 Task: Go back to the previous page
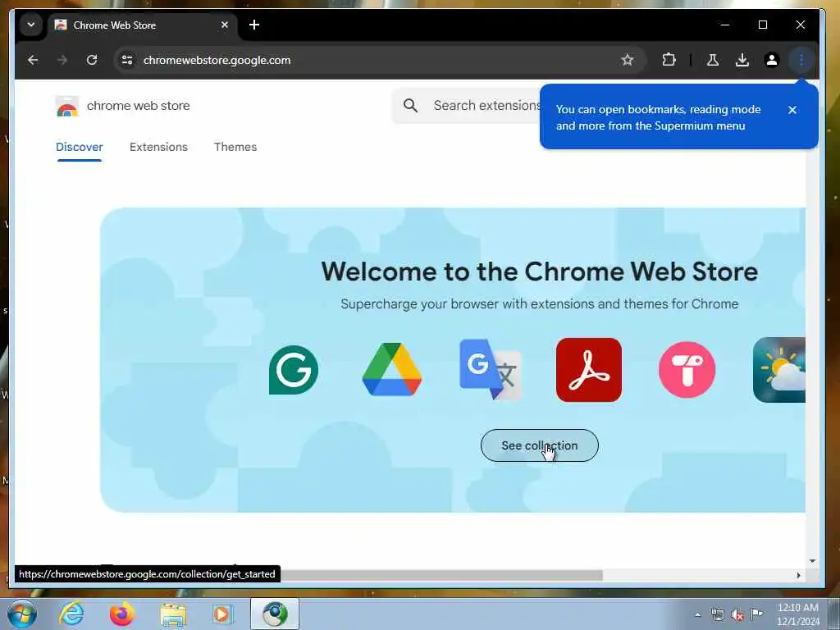[33, 60]
